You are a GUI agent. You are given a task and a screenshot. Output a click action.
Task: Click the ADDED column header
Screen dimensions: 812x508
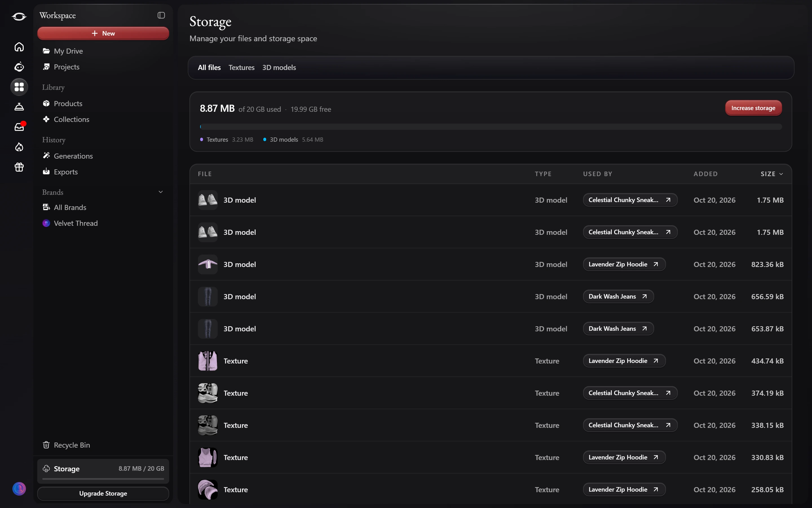coord(705,174)
